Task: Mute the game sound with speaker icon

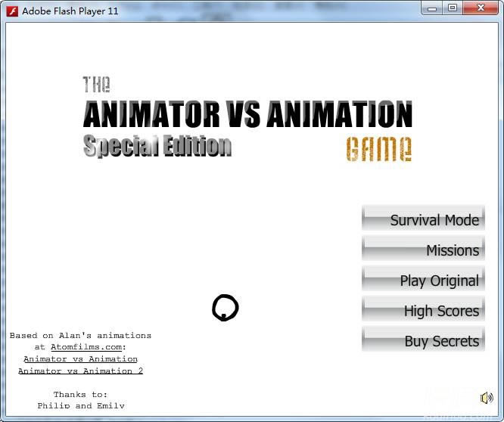Action: point(486,398)
